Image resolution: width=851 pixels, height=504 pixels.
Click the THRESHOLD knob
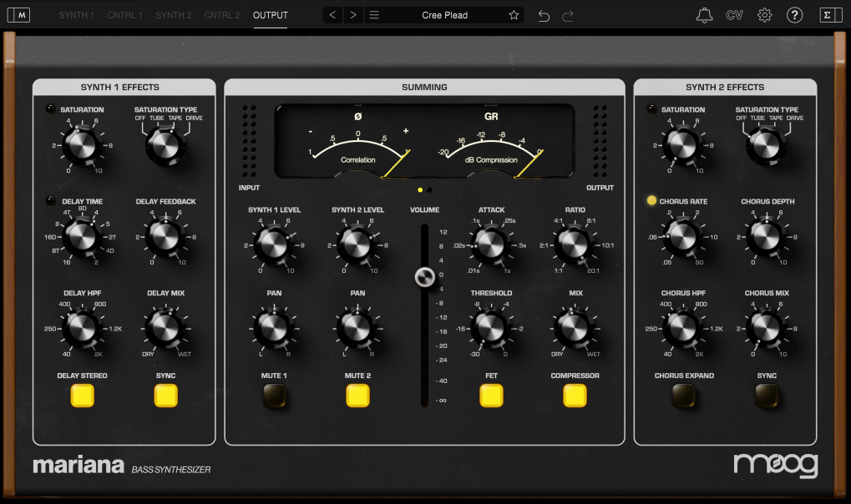(491, 329)
